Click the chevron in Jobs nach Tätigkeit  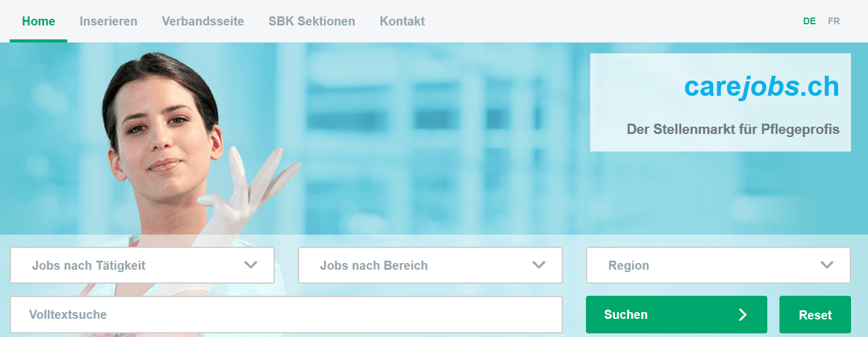pos(251,265)
